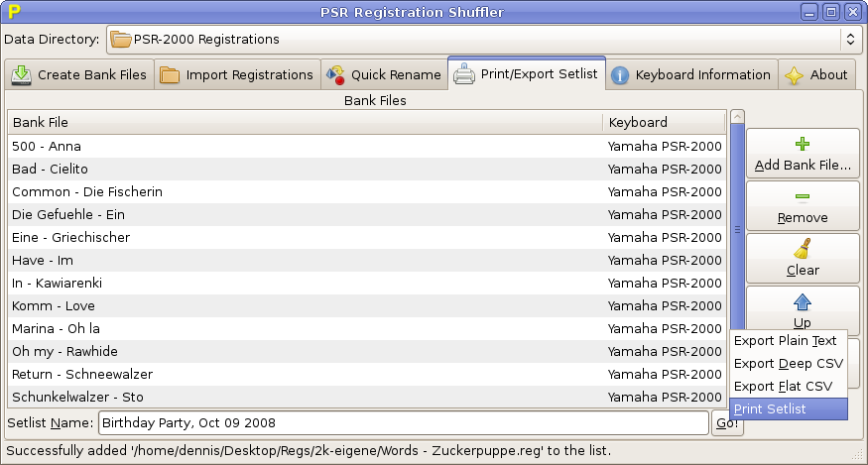Switch to Create Bank Files tab

(79, 75)
